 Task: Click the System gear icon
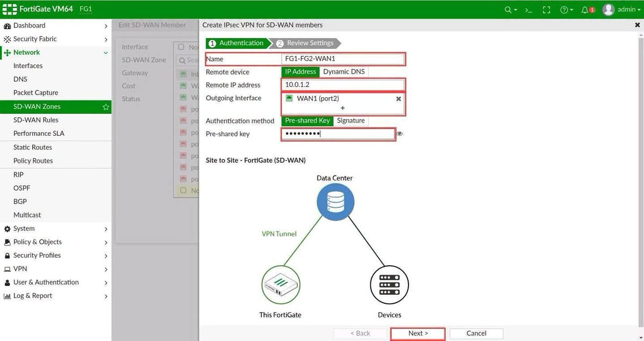(x=8, y=229)
